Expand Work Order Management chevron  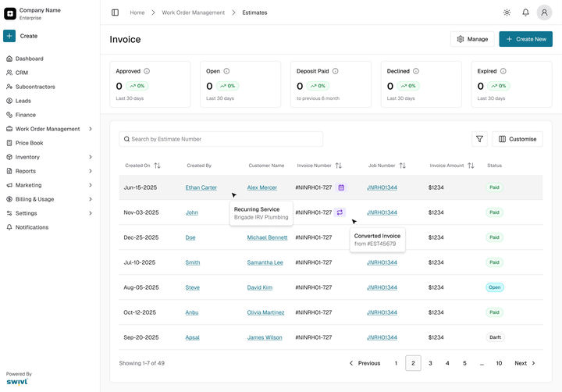(91, 129)
